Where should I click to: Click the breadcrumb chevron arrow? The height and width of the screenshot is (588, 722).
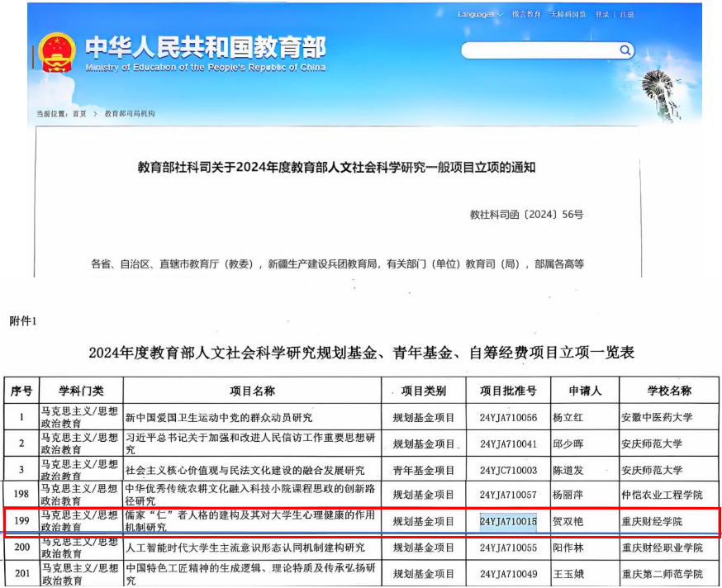(95, 113)
